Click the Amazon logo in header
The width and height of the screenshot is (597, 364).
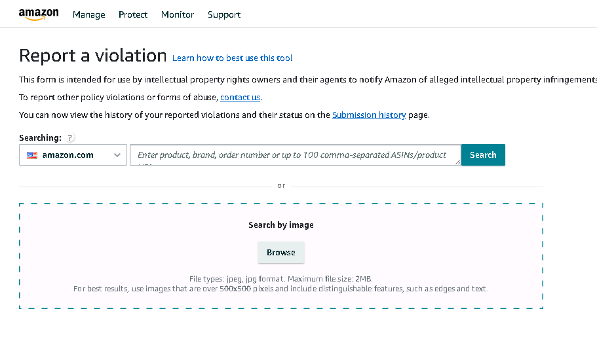39,14
